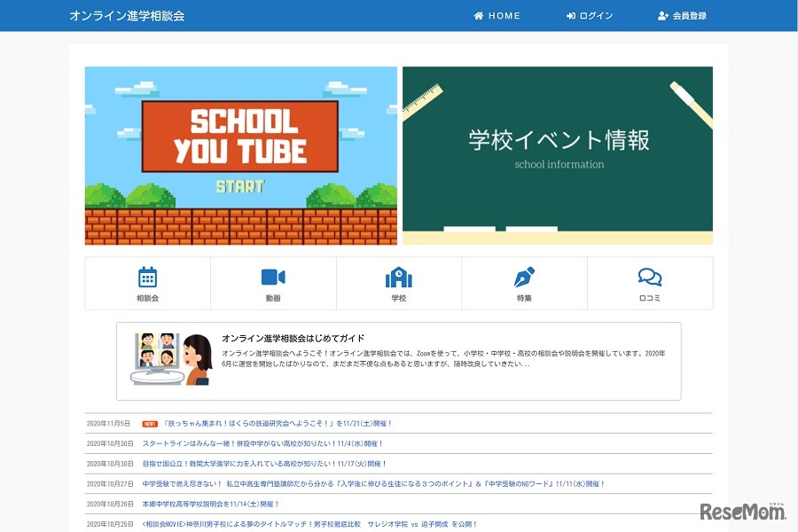This screenshot has width=798, height=532.
Task: Click the school information subtitle
Action: point(559,164)
